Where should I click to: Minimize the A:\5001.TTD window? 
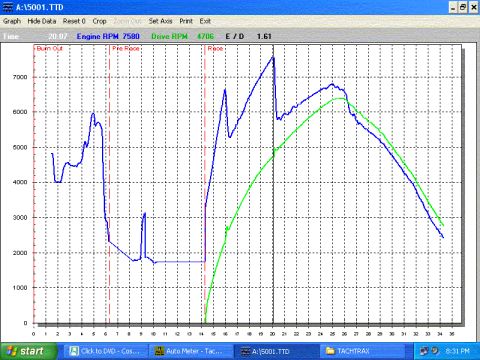[453, 7]
